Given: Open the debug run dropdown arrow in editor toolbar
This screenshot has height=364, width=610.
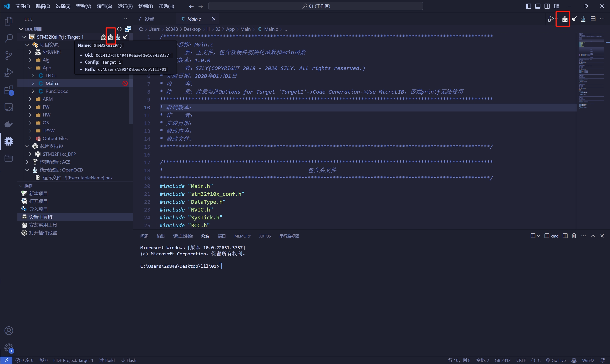Looking at the screenshot, I should (x=557, y=19).
